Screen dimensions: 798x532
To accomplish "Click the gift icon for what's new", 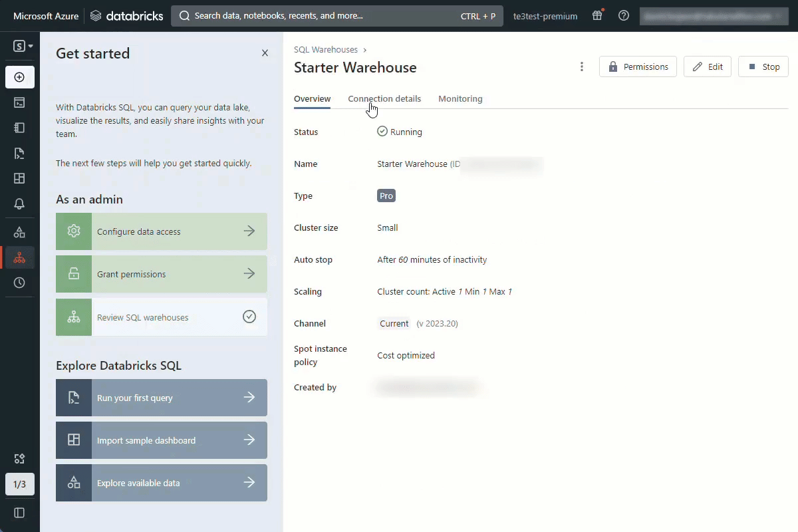I will pos(597,15).
